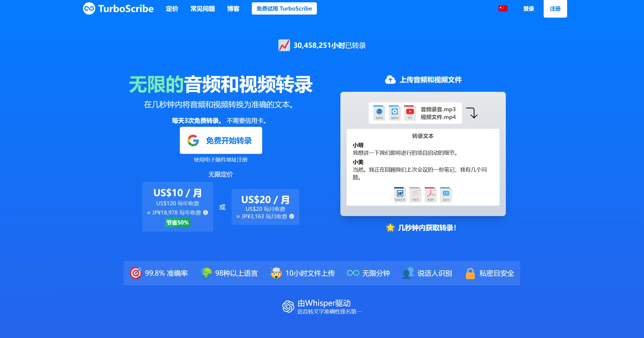Open the 常见问题 FAQ menu item
This screenshot has height=338, width=644.
tap(202, 9)
